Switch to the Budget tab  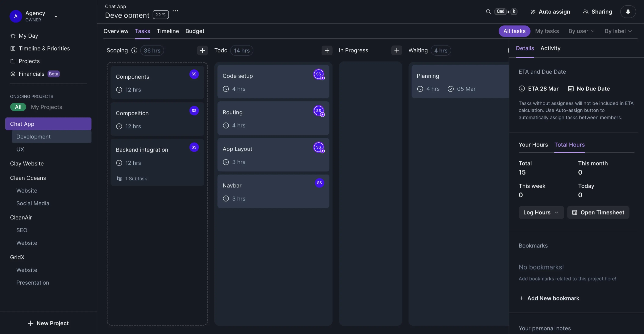pos(195,31)
